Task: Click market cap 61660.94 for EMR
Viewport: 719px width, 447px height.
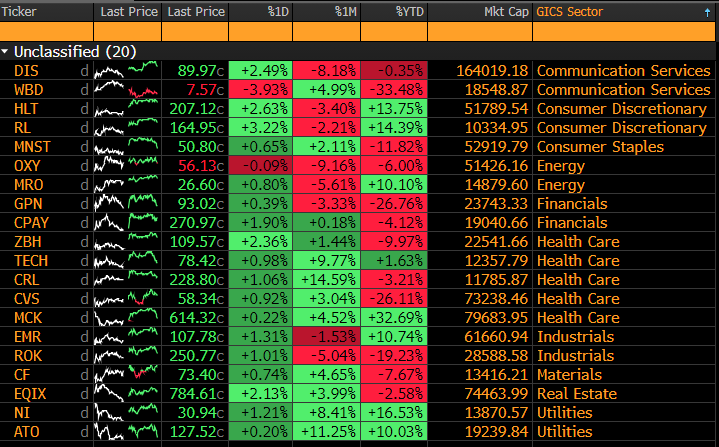Action: coord(497,337)
